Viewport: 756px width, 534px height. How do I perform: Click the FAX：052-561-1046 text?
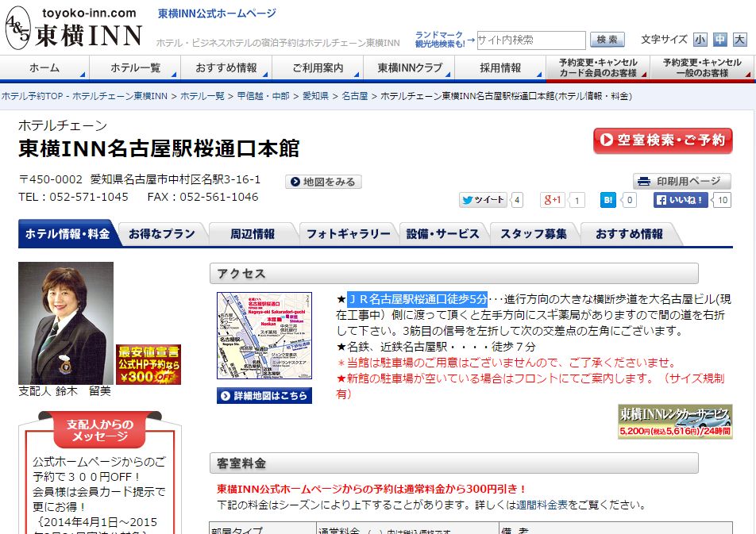coord(203,197)
